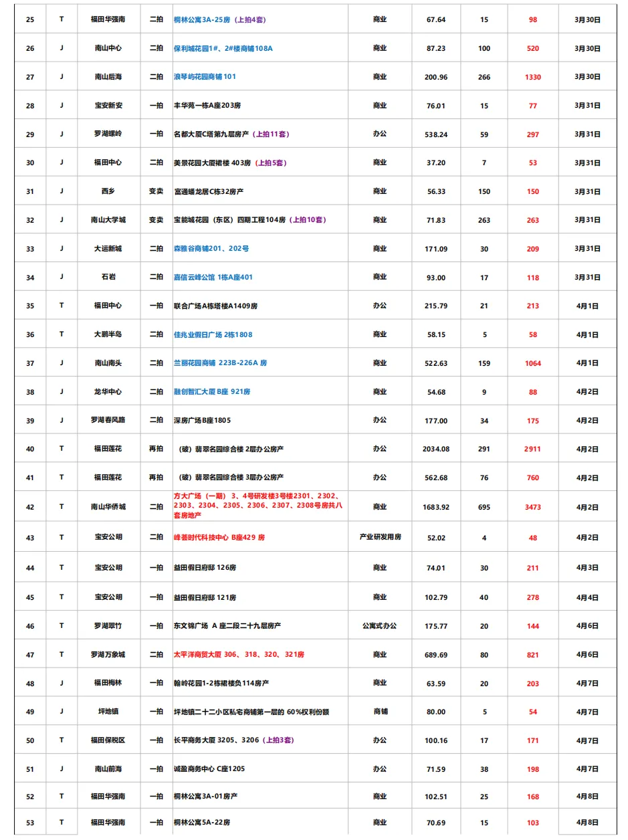Viewport: 628px width, 840px height.
Task: Select district cell 大鹏半岛
Action: point(108,334)
